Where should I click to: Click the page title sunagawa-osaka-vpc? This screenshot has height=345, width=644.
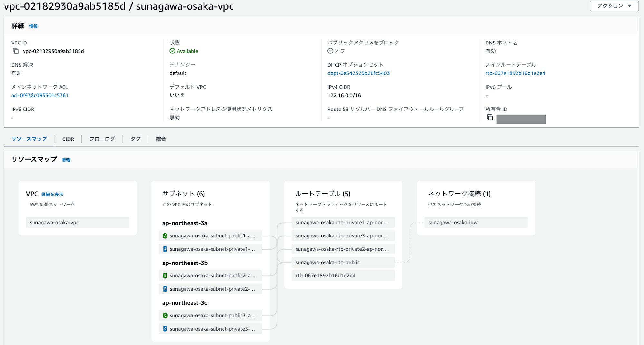(x=185, y=6)
